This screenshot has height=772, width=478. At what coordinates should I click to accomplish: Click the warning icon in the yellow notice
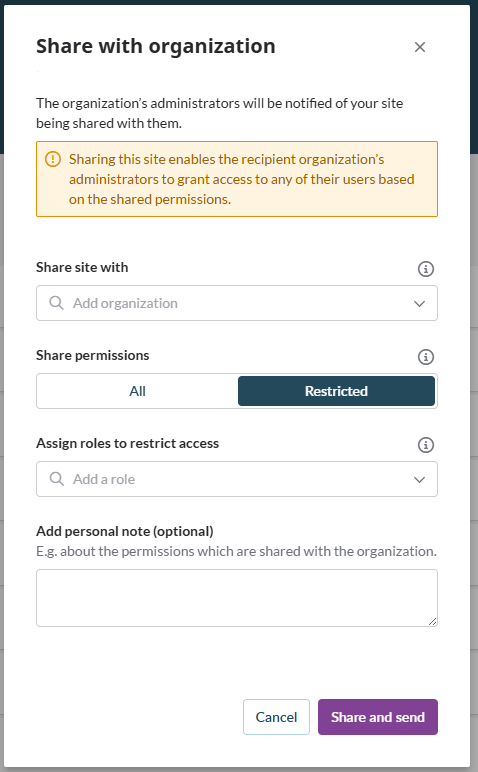(x=53, y=159)
